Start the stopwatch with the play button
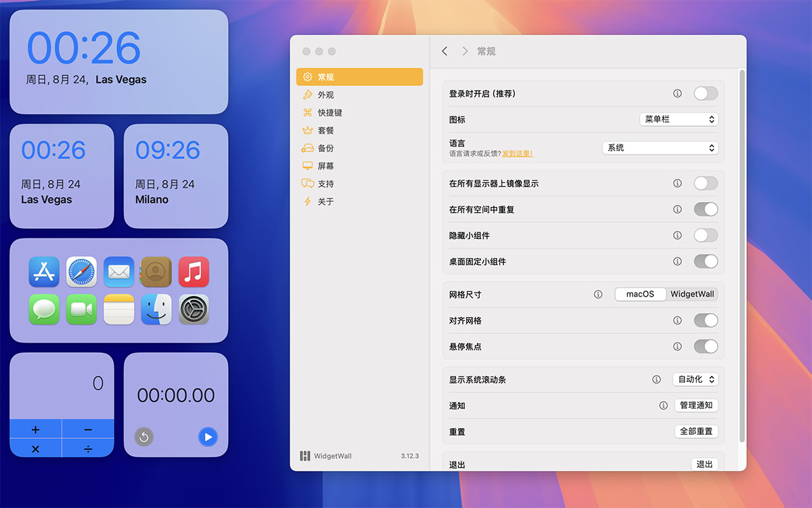This screenshot has width=812, height=508. pos(208,437)
